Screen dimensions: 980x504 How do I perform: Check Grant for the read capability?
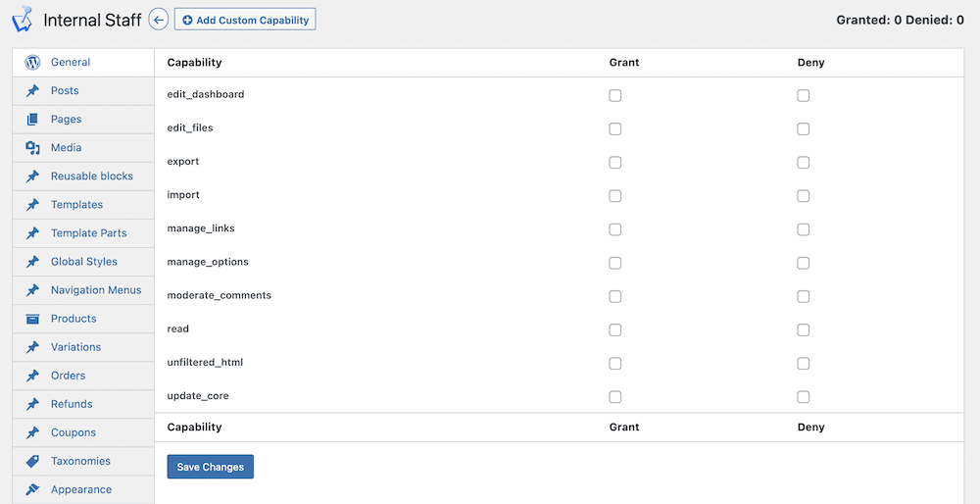click(x=615, y=329)
